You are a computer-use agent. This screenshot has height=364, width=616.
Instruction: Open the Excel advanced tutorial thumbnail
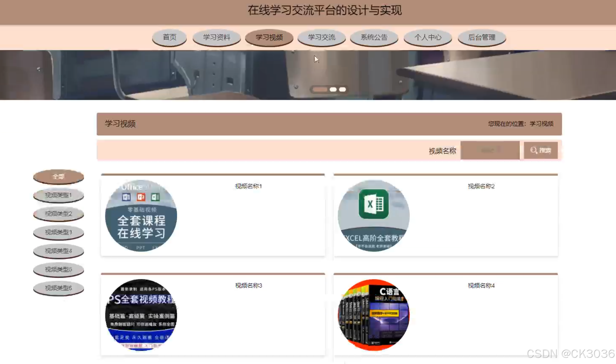point(373,216)
